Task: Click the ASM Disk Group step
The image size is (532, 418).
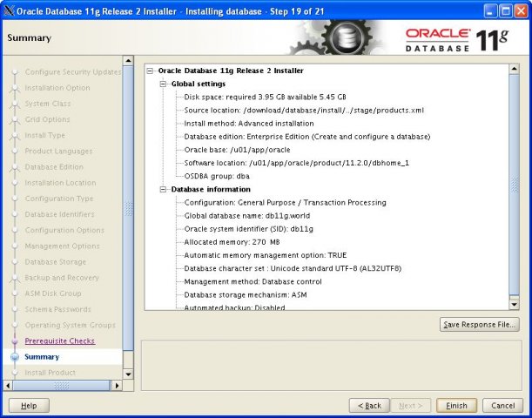Action: point(53,293)
